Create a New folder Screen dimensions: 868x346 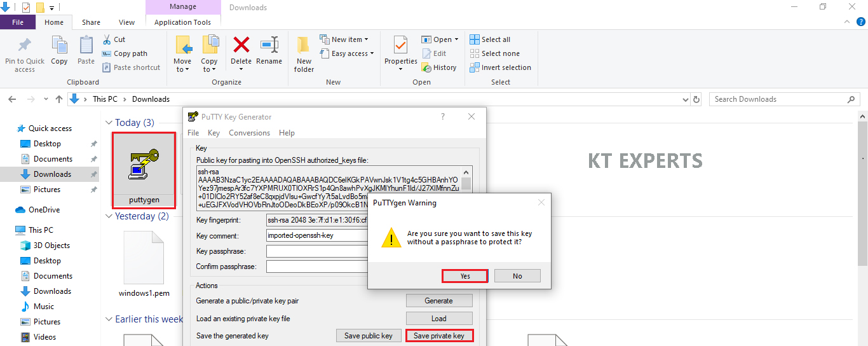coord(304,54)
